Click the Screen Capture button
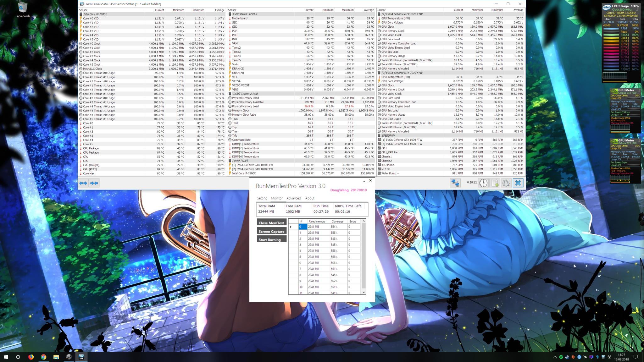The height and width of the screenshot is (362, 644). [271, 231]
